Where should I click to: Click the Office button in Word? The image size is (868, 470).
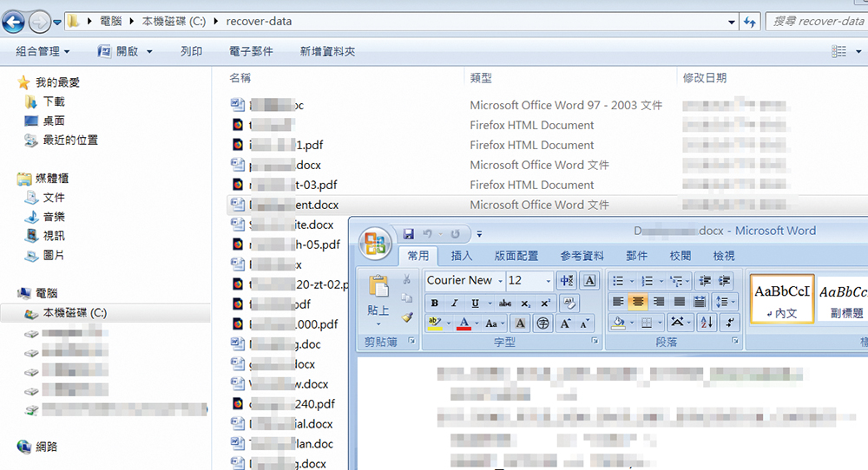pyautogui.click(x=375, y=244)
